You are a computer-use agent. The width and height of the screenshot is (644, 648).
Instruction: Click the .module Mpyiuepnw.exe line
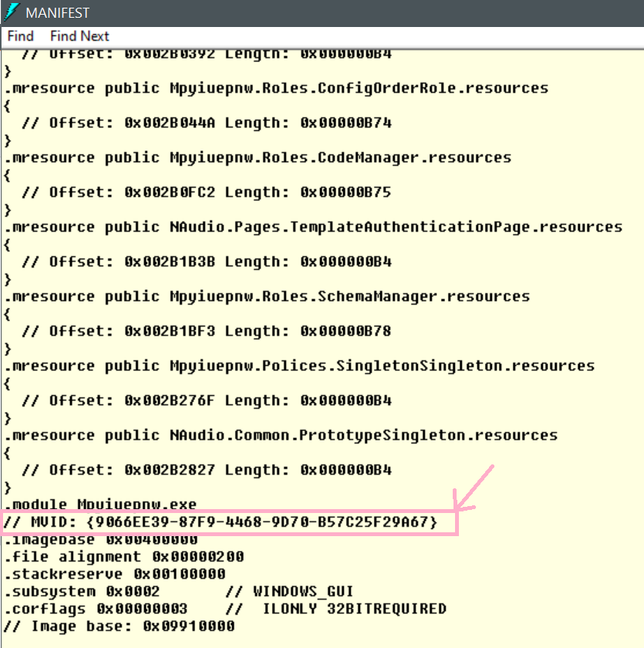[101, 505]
